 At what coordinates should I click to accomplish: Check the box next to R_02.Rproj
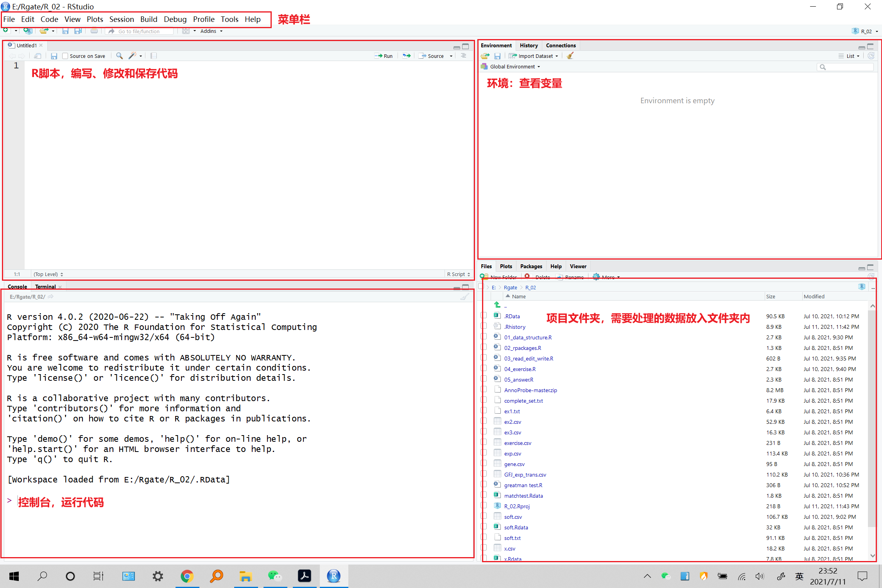pyautogui.click(x=484, y=506)
